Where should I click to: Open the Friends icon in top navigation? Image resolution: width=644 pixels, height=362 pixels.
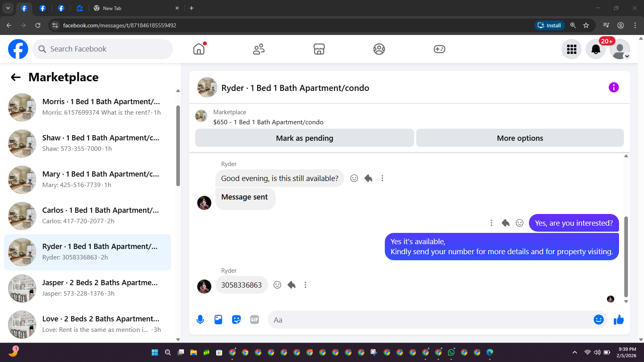259,49
